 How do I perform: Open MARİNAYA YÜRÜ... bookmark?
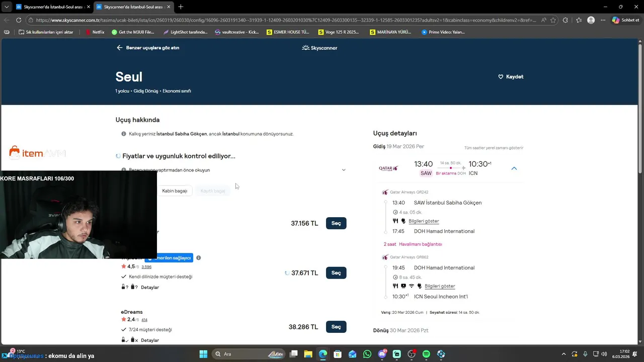pos(390,32)
